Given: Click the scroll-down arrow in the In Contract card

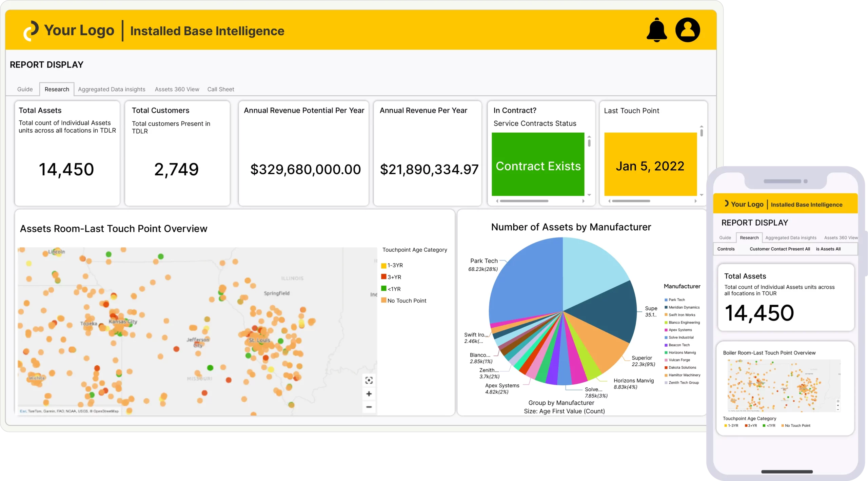Looking at the screenshot, I should [589, 195].
